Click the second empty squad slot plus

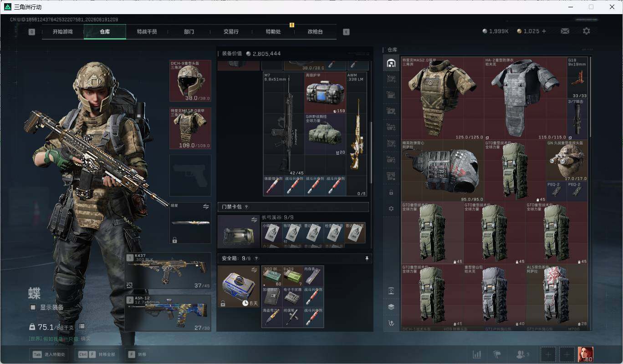tap(567, 354)
